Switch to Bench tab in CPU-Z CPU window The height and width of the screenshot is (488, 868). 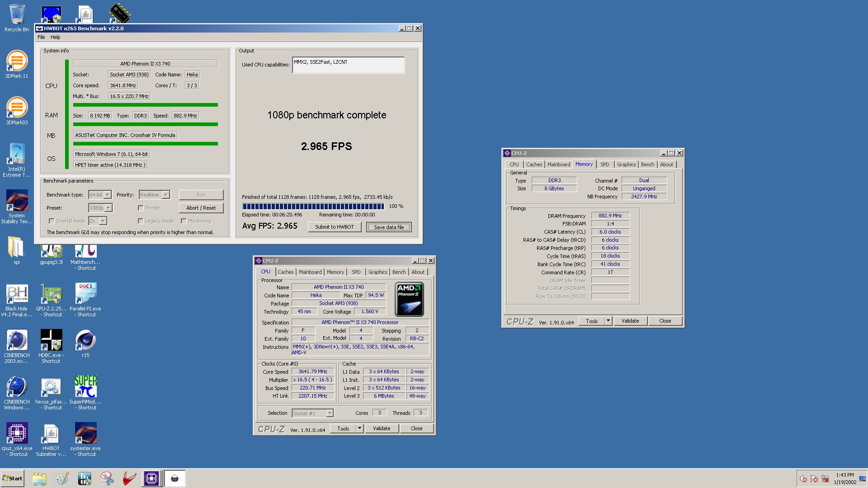click(399, 272)
